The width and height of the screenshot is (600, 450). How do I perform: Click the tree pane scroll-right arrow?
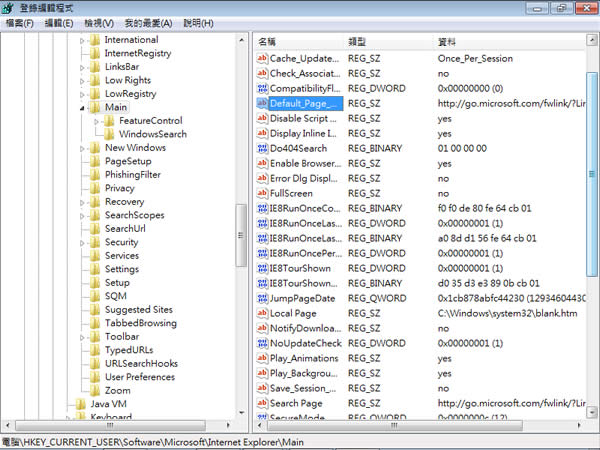click(x=228, y=425)
